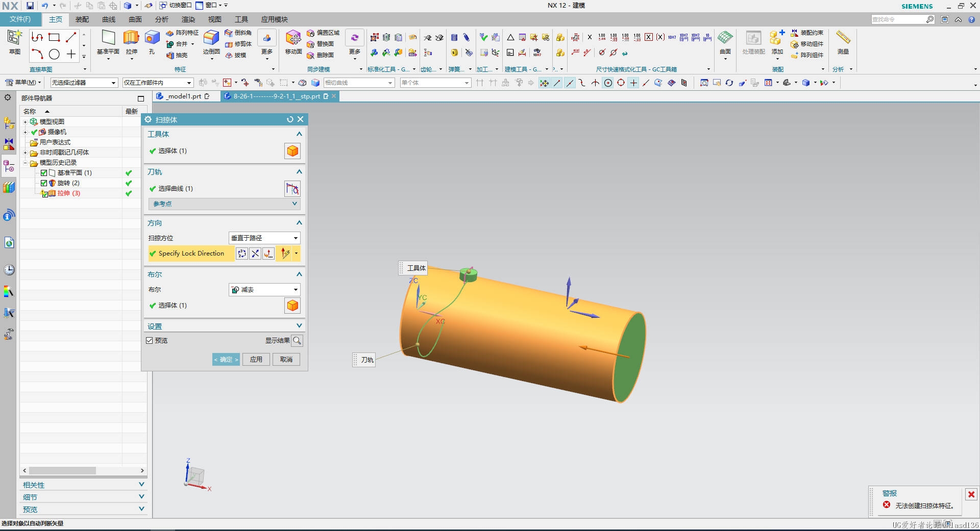Click the 装配约束 assembly constraints tool

(807, 33)
